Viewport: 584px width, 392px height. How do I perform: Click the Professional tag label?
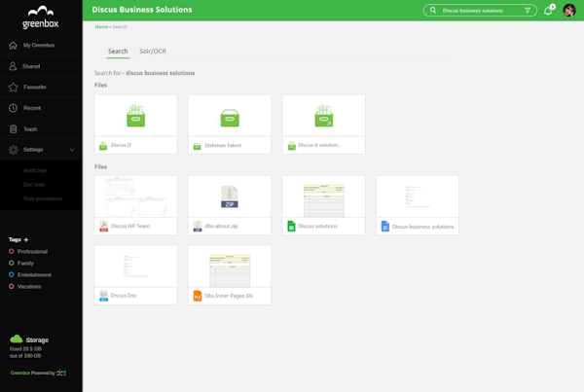click(x=32, y=252)
